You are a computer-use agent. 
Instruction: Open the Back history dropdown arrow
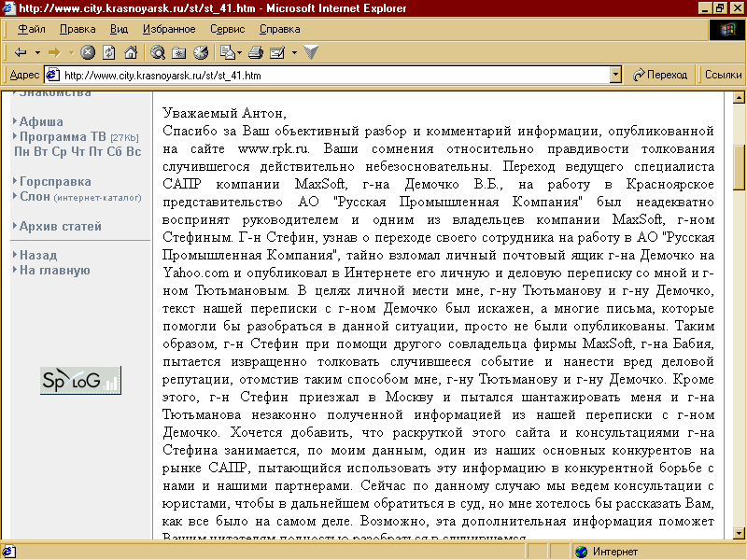[x=37, y=52]
